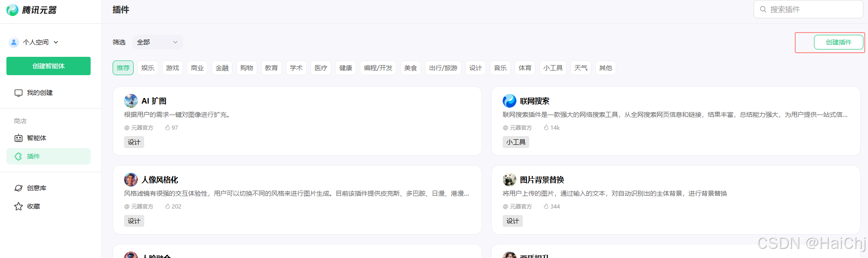Click the 创建插件 button
The width and height of the screenshot is (868, 258).
tap(839, 42)
